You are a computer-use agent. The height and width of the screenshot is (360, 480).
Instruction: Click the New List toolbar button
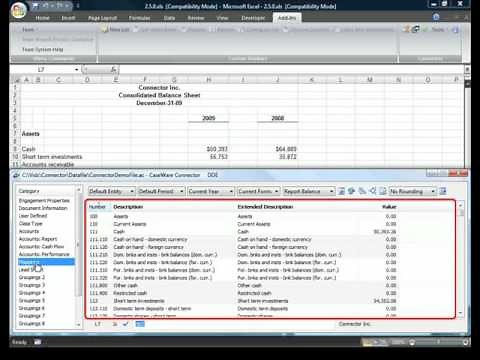(116, 30)
